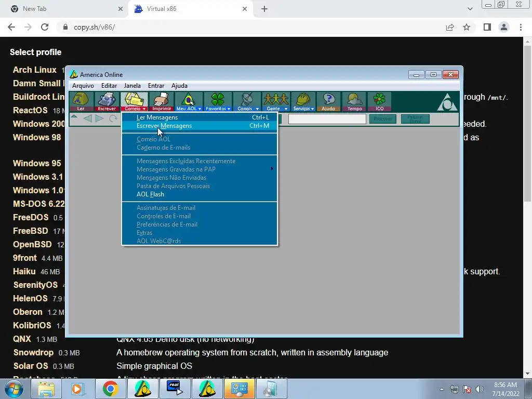Click the Tempo weather icon
532x399 pixels.
tap(354, 101)
